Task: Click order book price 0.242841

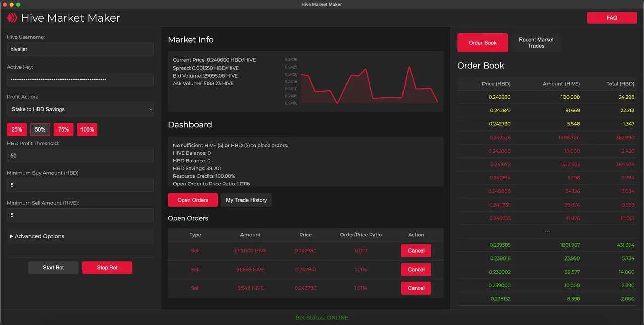Action: click(500, 111)
